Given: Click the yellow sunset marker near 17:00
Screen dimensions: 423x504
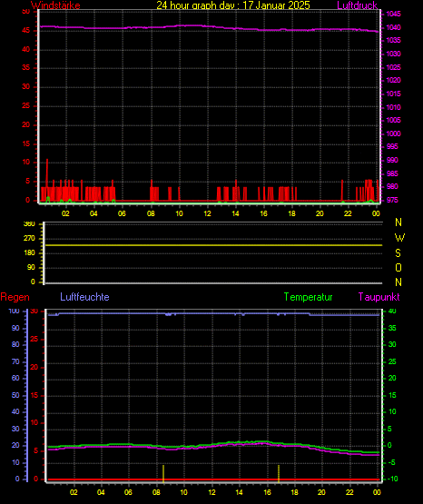Looking at the screenshot, I should [x=279, y=473].
